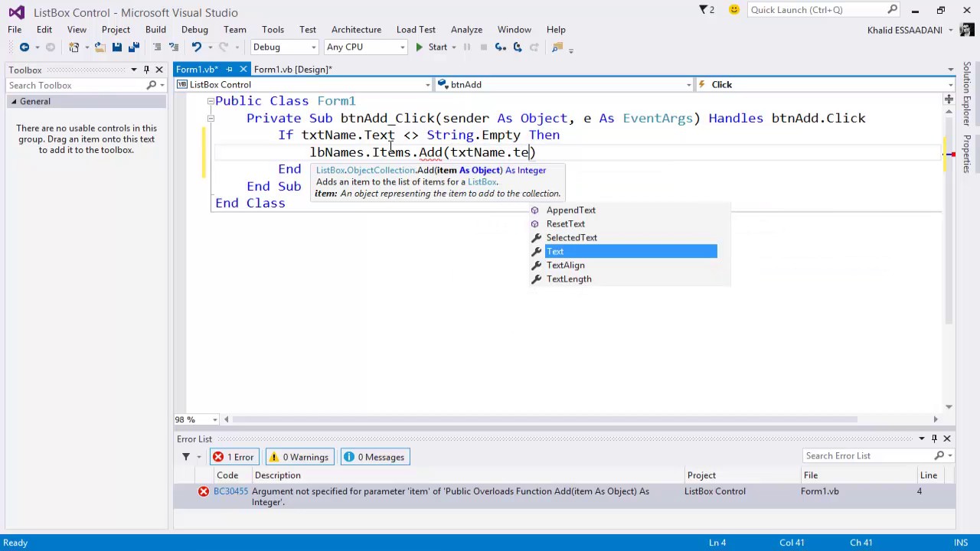The width and height of the screenshot is (980, 551).
Task: Open Find in Files from the toolbar
Action: [557, 47]
